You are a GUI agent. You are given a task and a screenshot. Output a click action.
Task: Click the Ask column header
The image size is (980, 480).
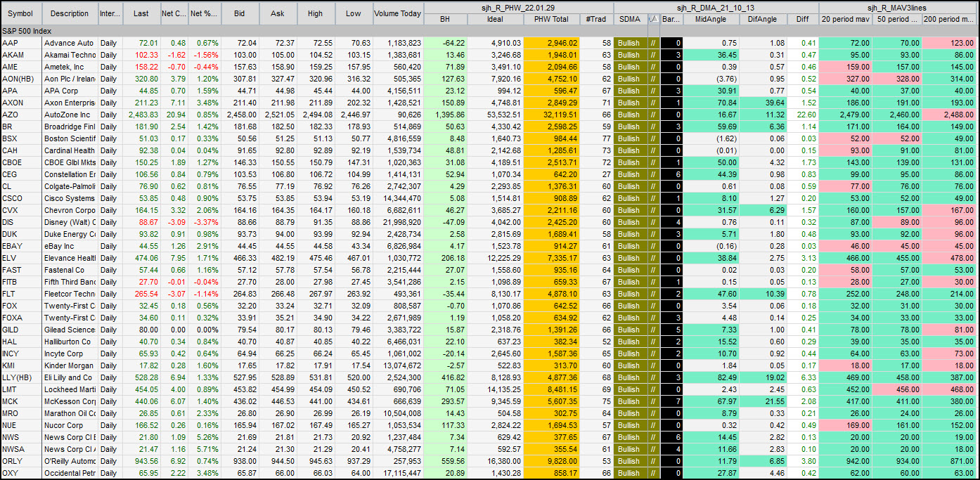tap(278, 13)
